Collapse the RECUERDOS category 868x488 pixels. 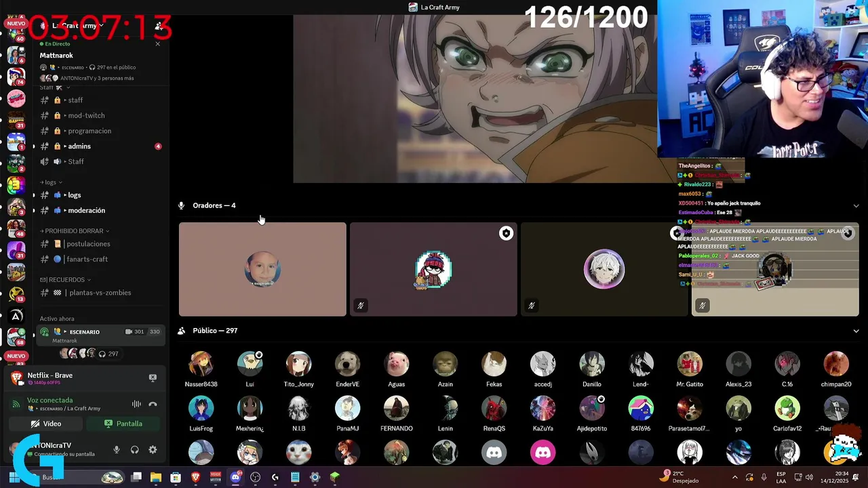[65, 279]
